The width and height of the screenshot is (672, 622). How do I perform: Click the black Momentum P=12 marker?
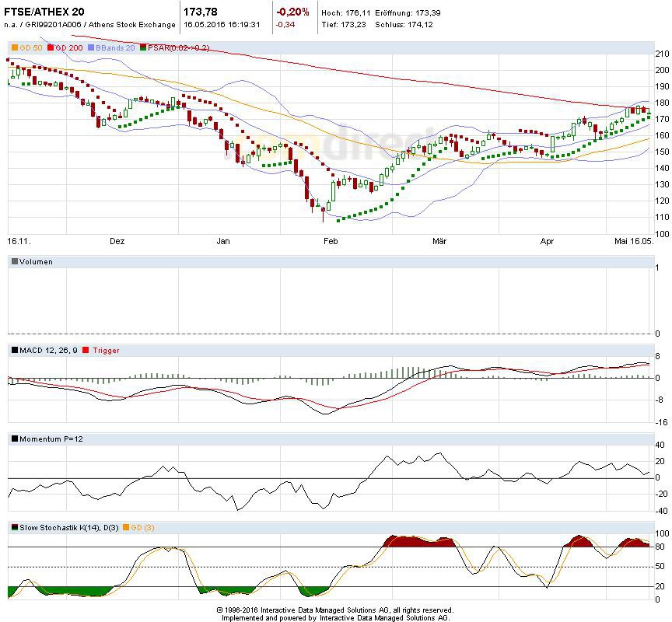click(x=15, y=439)
